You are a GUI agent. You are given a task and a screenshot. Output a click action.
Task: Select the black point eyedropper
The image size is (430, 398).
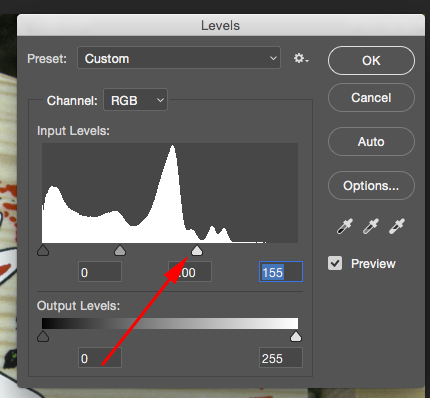(x=345, y=226)
